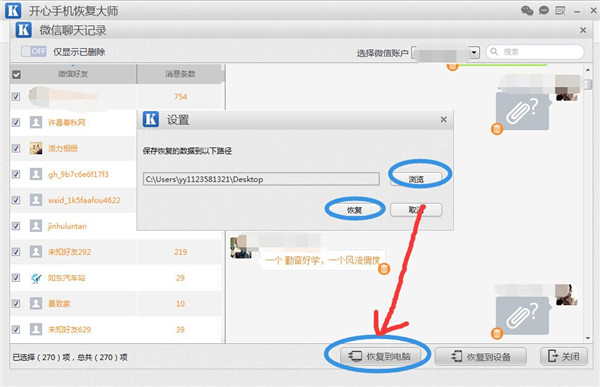Open the chat bubble icon in title bar

pyautogui.click(x=544, y=10)
